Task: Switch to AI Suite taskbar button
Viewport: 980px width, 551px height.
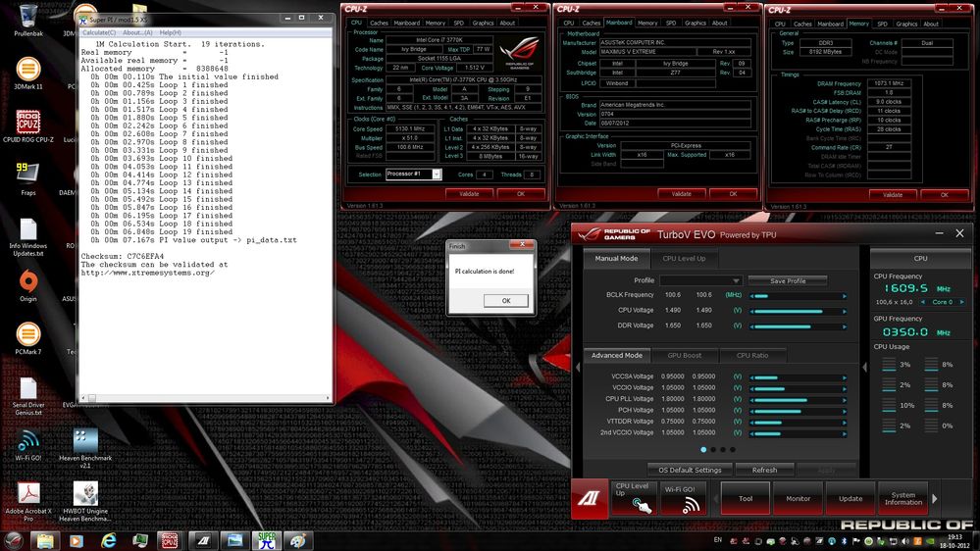Action: (x=202, y=541)
